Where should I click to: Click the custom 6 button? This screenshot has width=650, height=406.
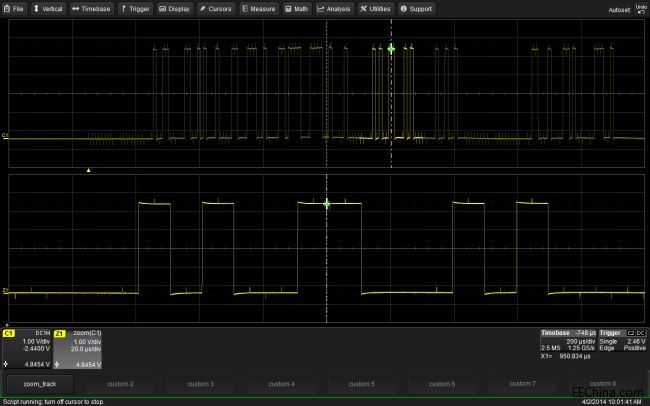point(442,384)
